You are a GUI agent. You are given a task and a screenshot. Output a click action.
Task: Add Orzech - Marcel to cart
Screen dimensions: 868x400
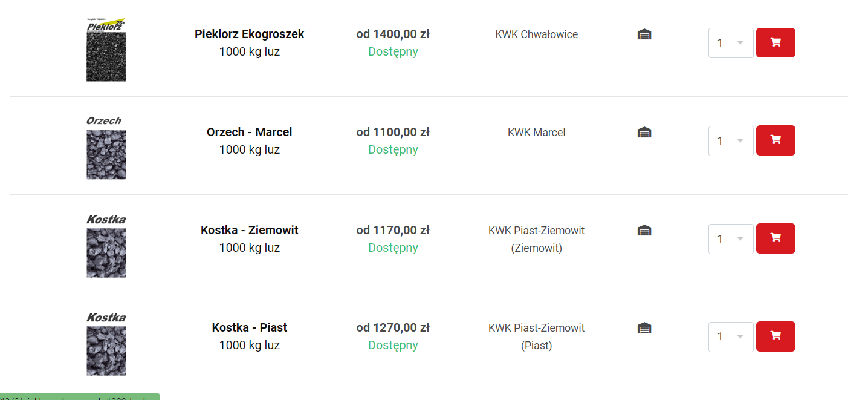[776, 140]
